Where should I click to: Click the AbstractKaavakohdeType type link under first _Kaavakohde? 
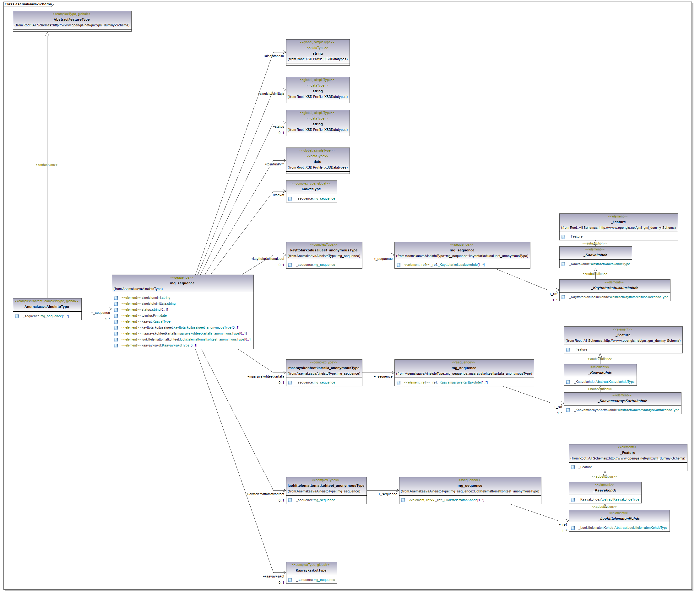pos(610,264)
